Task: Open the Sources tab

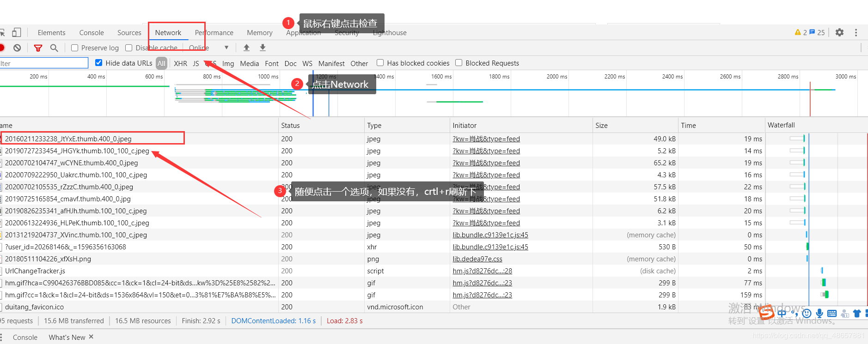Action: point(129,33)
